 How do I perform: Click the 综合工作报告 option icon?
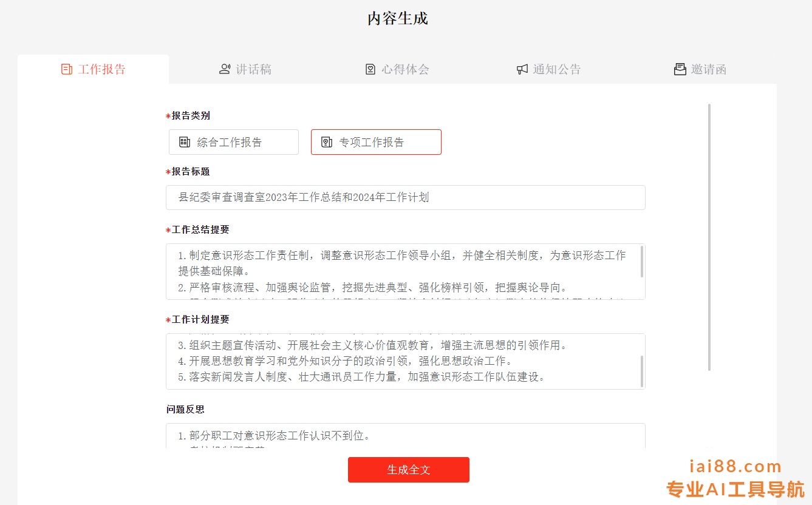point(185,142)
